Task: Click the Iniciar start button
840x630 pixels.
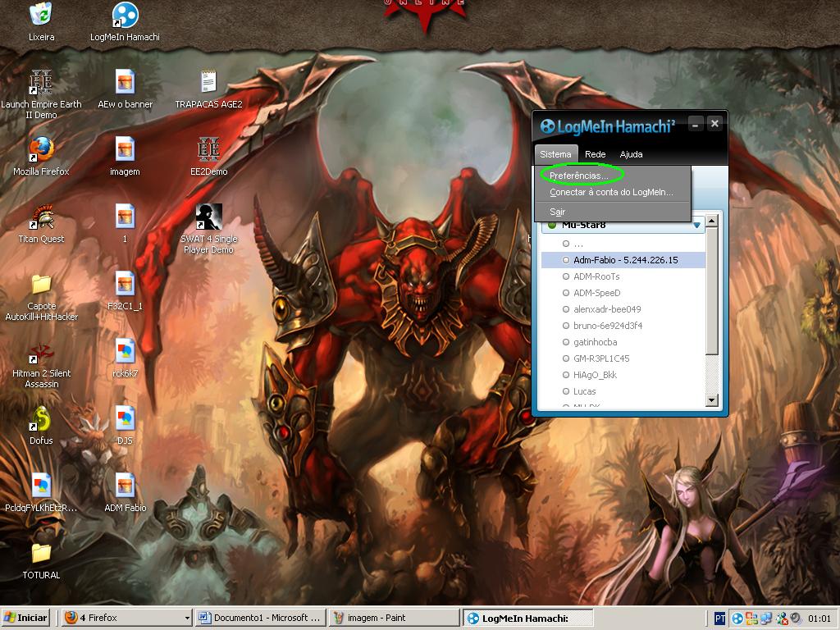Action: 26,618
